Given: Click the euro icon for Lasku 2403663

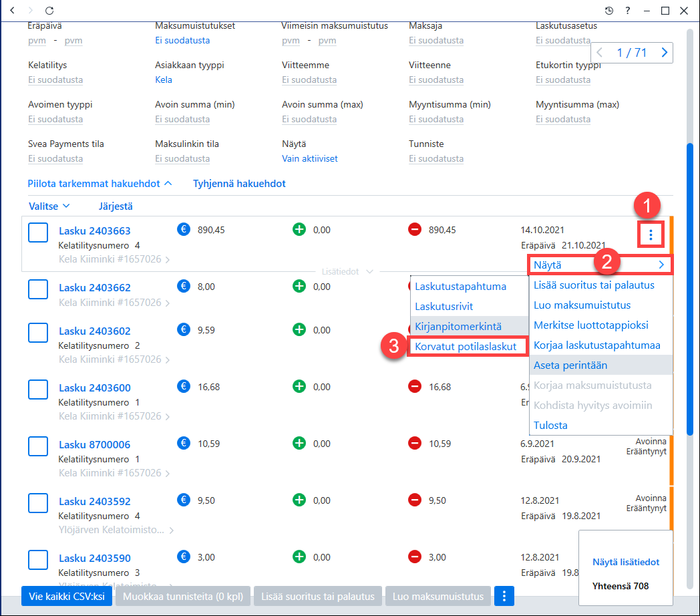Looking at the screenshot, I should [184, 229].
